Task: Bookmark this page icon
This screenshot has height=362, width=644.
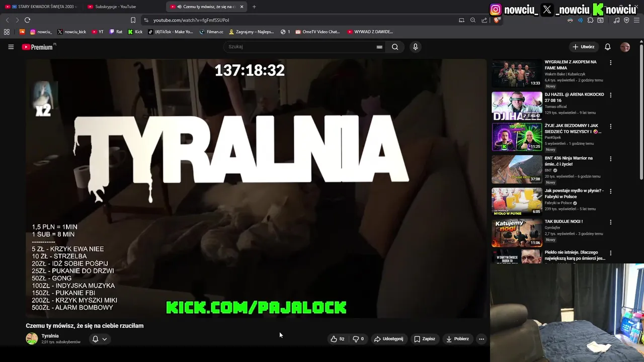Action: [133, 20]
